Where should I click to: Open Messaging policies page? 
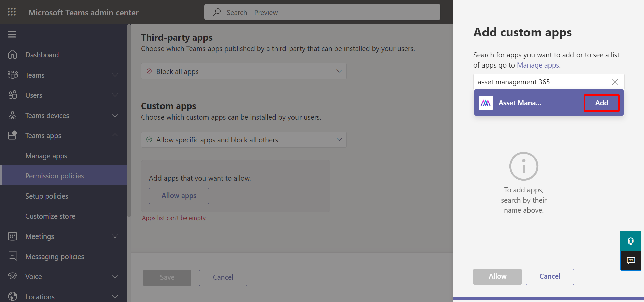coord(54,256)
